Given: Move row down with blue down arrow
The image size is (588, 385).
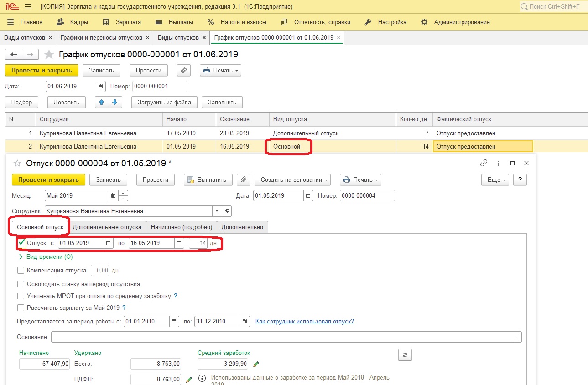Looking at the screenshot, I should (x=115, y=102).
